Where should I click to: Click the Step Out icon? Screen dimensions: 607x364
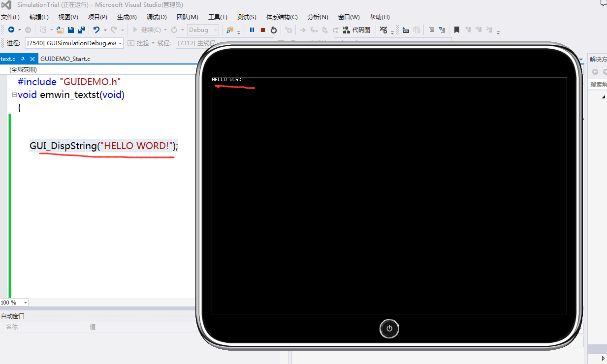tap(335, 30)
